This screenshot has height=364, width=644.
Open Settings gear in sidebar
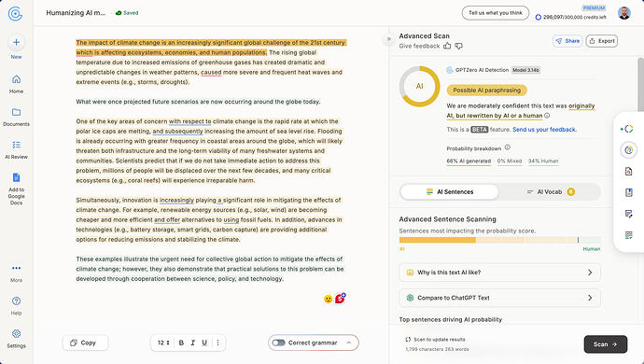point(16,339)
